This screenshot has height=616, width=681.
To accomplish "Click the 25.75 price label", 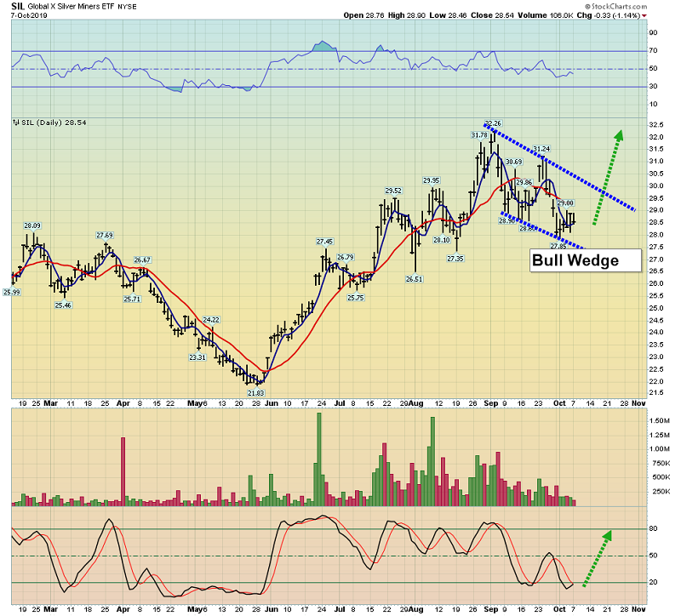I will 355,297.
